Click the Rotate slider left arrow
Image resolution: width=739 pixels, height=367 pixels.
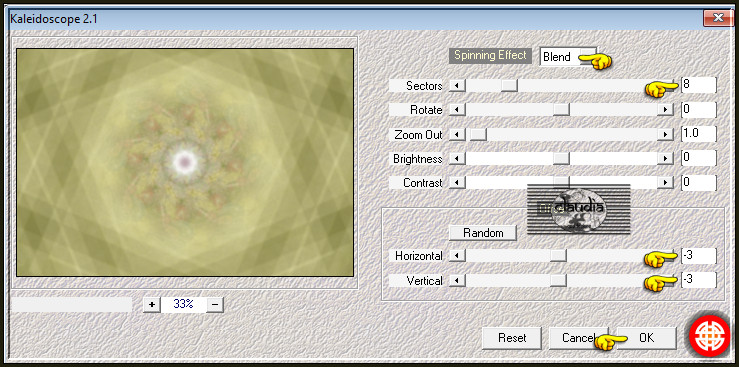pos(457,110)
